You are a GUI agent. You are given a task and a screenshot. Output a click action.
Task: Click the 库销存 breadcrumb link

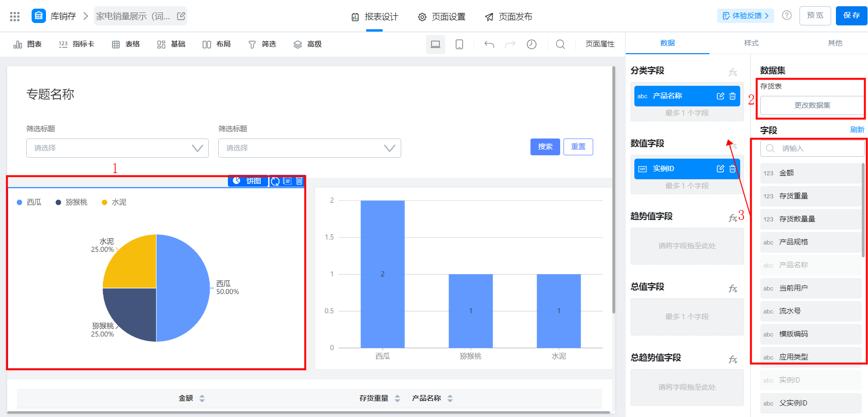coord(63,16)
